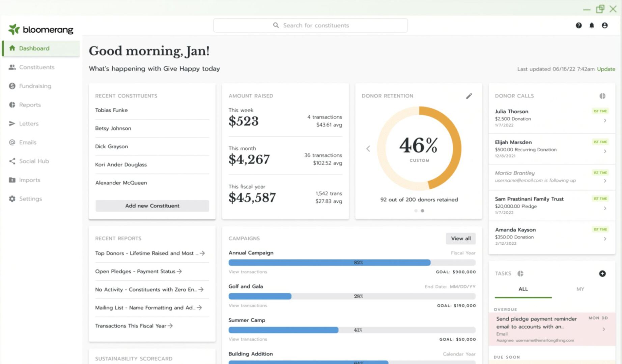The image size is (622, 364).
Task: Click the Search for constituents field
Action: pos(310,25)
